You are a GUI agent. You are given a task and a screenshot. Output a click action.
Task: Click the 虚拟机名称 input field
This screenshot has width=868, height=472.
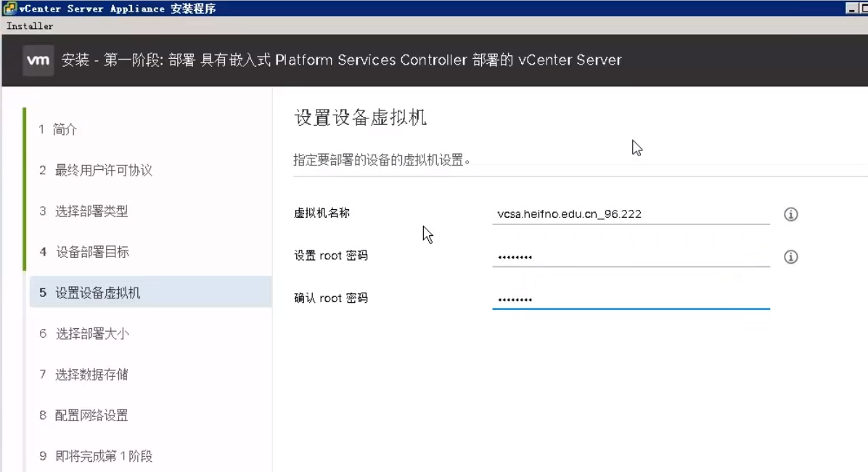(x=631, y=213)
